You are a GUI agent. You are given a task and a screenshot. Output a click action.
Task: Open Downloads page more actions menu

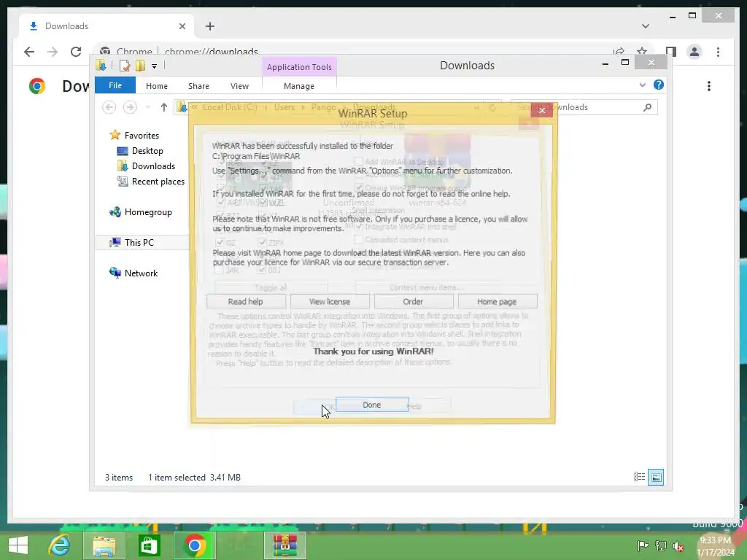tap(709, 86)
